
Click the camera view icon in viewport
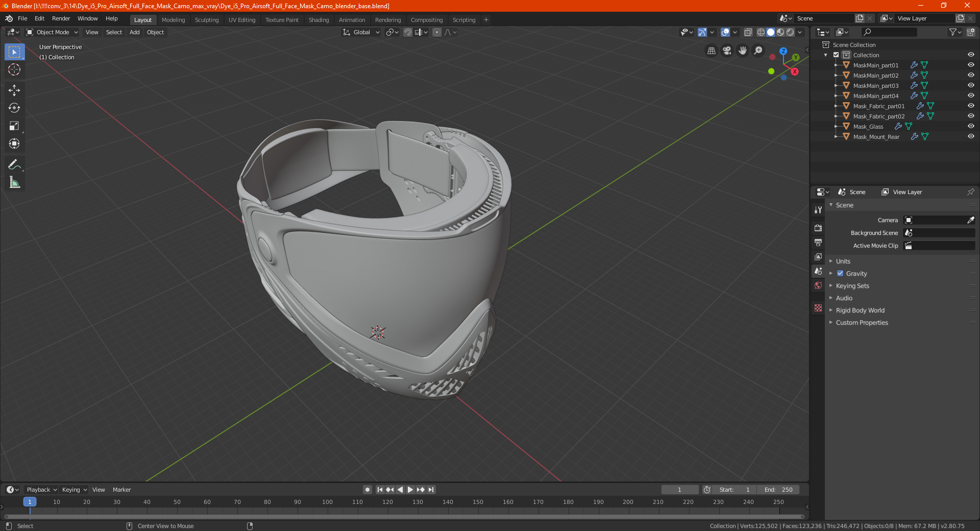(x=727, y=51)
